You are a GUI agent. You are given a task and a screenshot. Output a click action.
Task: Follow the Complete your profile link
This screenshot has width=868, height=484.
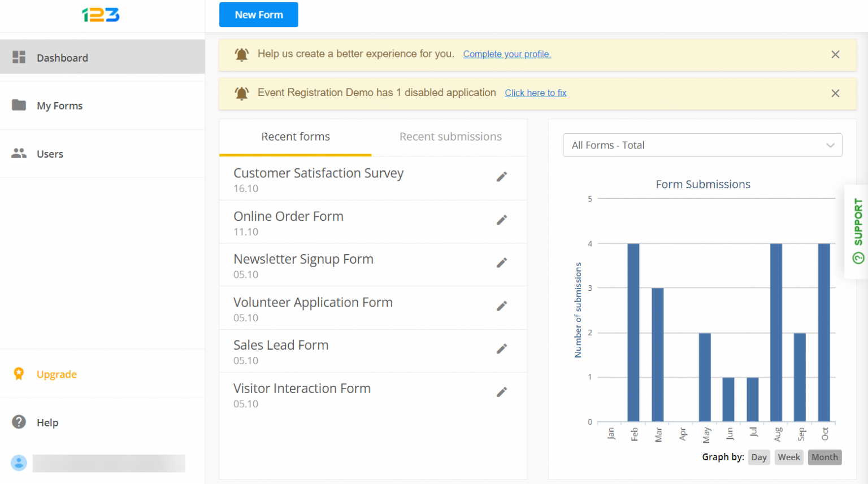point(507,54)
